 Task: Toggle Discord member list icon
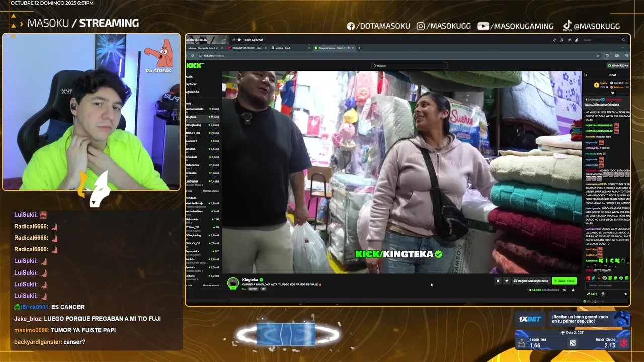click(x=577, y=40)
